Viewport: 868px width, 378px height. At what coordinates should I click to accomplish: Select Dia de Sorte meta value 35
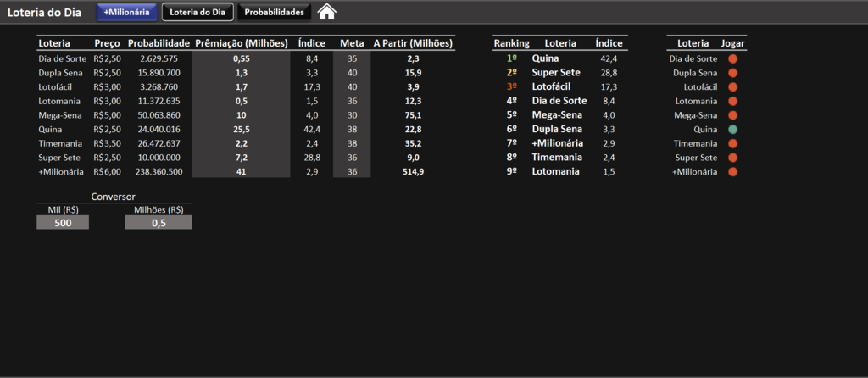[352, 58]
